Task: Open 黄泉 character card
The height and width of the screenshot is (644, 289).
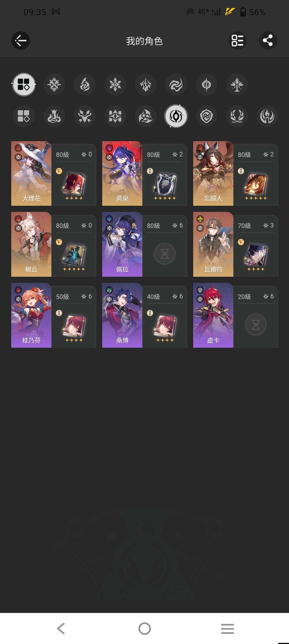Action: pos(144,173)
